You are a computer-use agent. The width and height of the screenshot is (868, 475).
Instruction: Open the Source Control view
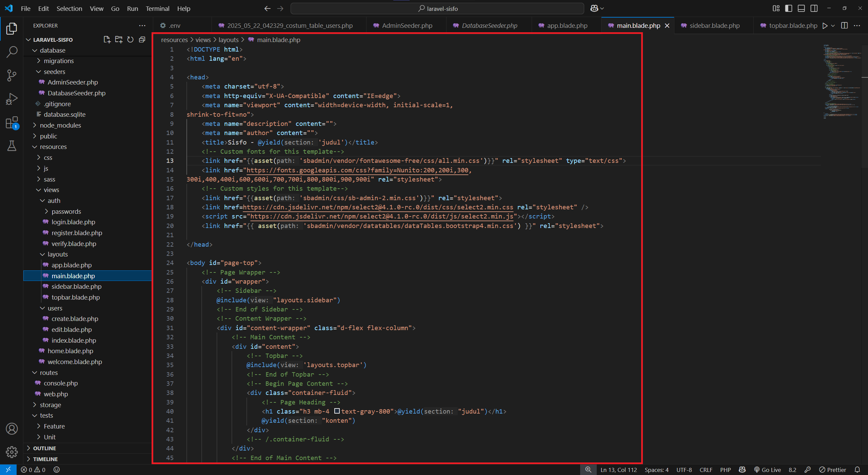pos(12,75)
